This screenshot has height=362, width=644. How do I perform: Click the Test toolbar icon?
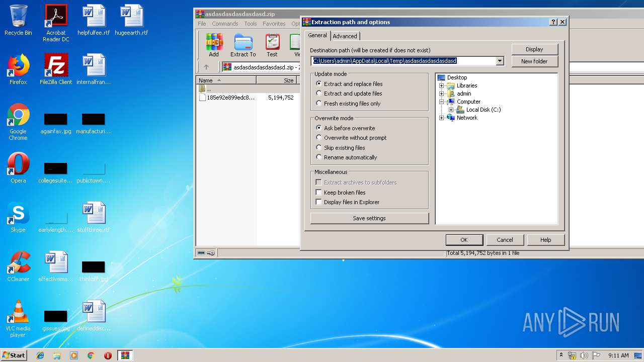[x=272, y=45]
